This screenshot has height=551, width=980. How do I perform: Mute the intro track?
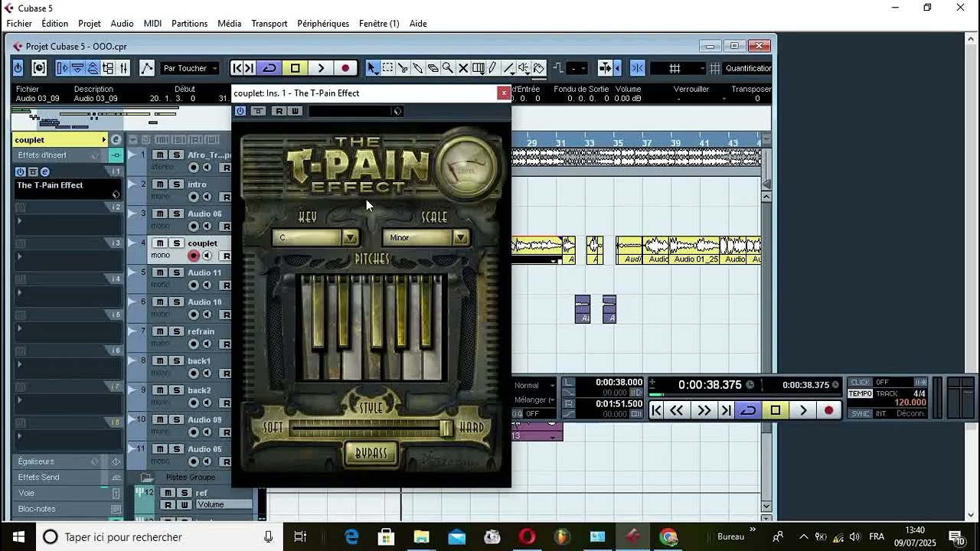[160, 184]
